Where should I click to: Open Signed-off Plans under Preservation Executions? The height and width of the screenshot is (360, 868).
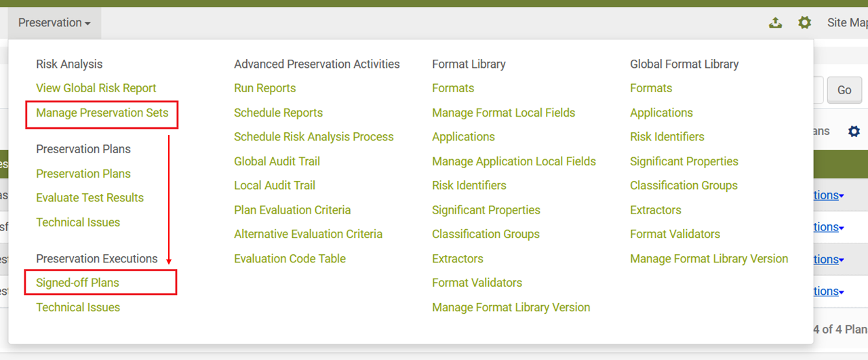77,283
